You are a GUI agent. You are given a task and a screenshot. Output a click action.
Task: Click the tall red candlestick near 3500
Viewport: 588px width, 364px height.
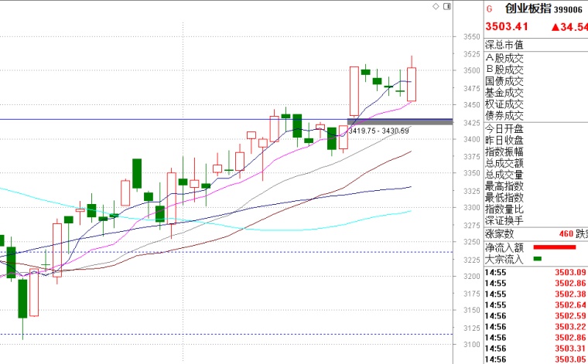point(354,91)
